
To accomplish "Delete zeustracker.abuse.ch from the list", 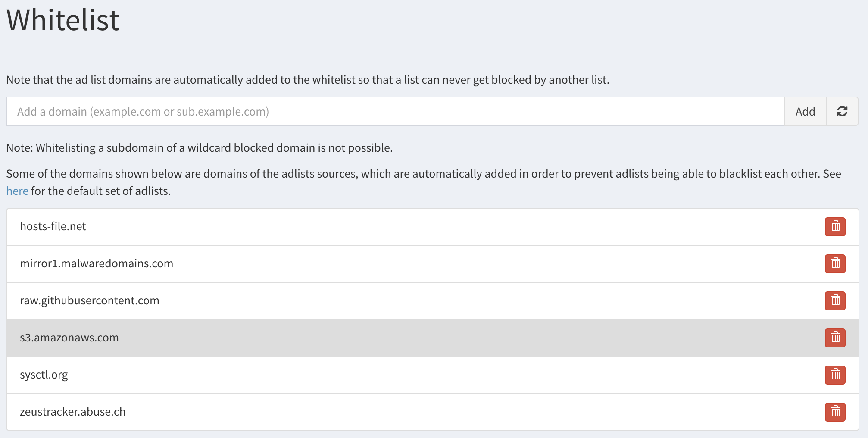I will click(835, 412).
